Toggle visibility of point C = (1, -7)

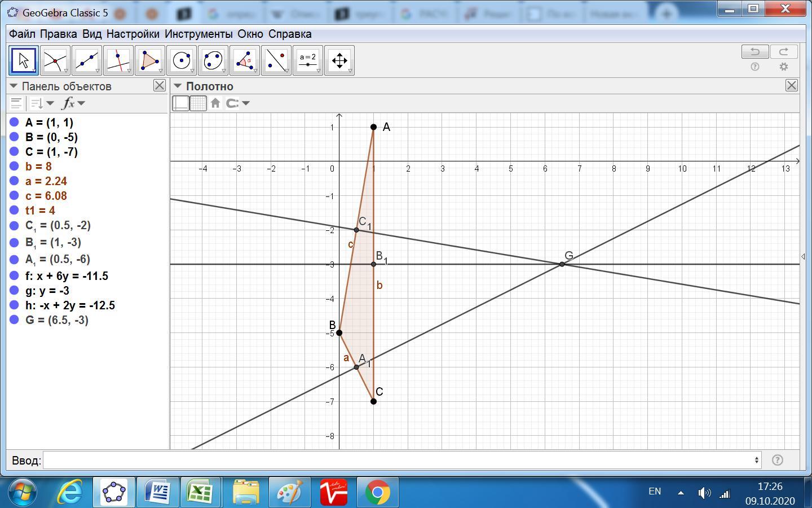click(x=15, y=152)
